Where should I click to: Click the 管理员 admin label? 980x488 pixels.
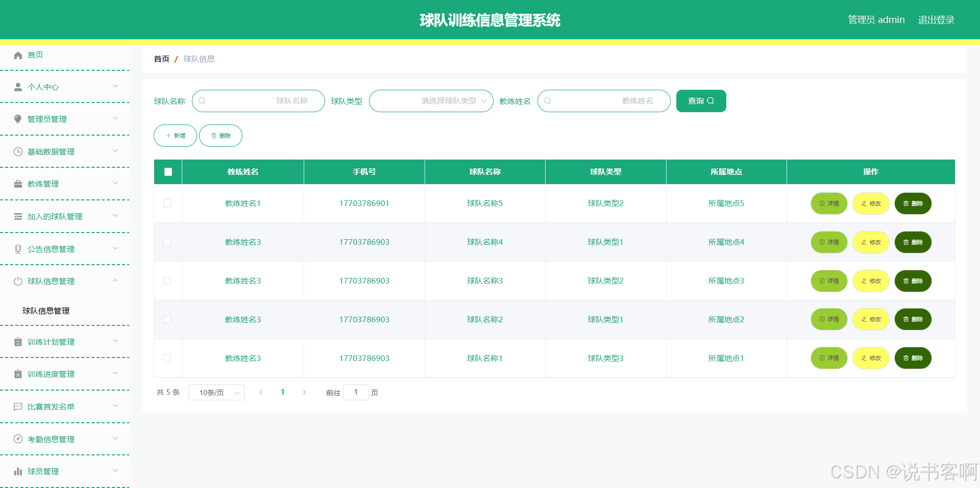tap(876, 20)
